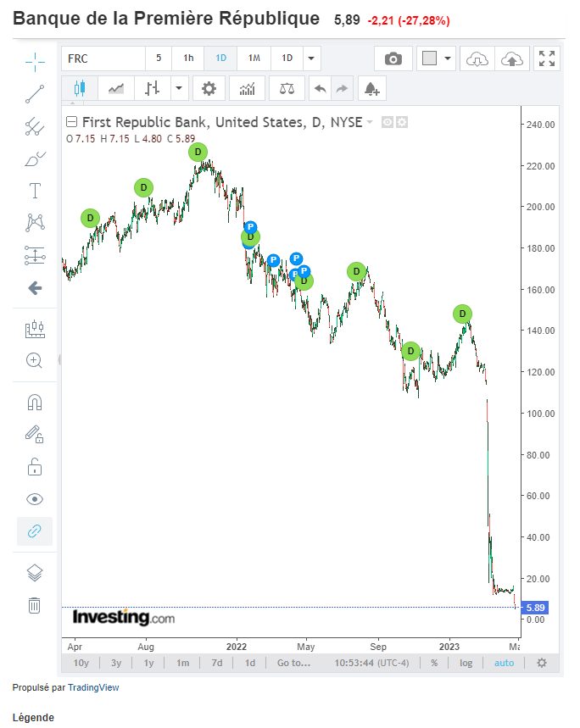Open legend settings gear near NYSE
580x728 pixels.
click(402, 122)
